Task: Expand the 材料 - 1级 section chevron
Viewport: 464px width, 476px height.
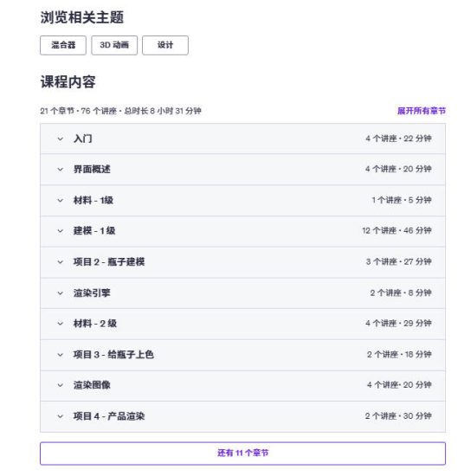Action: point(60,201)
